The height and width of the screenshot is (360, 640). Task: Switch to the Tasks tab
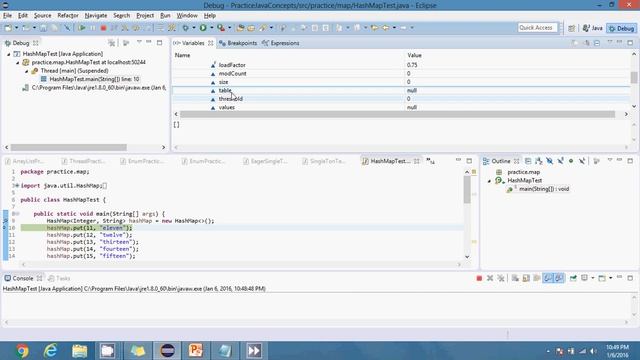pyautogui.click(x=59, y=278)
